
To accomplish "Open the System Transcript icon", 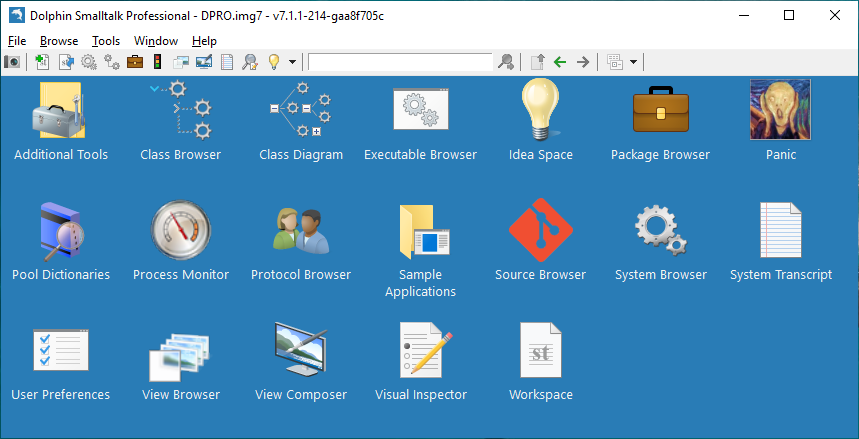I will pyautogui.click(x=781, y=230).
